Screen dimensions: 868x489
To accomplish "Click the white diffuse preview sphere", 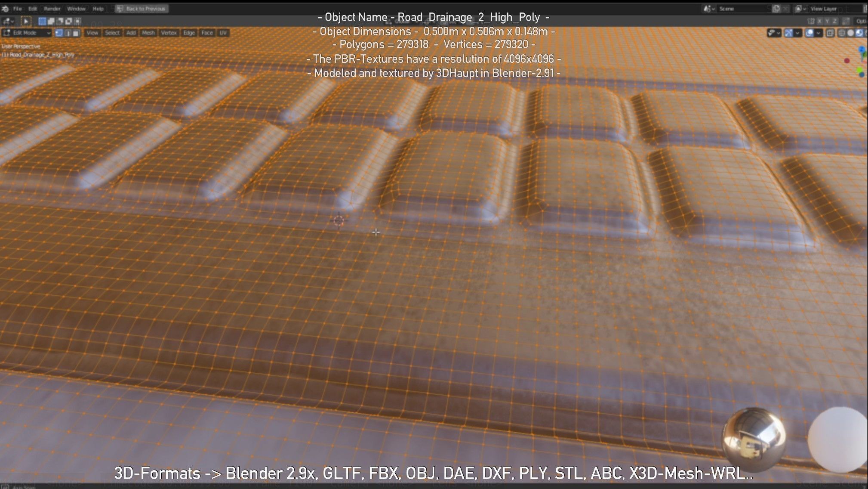I will [838, 439].
